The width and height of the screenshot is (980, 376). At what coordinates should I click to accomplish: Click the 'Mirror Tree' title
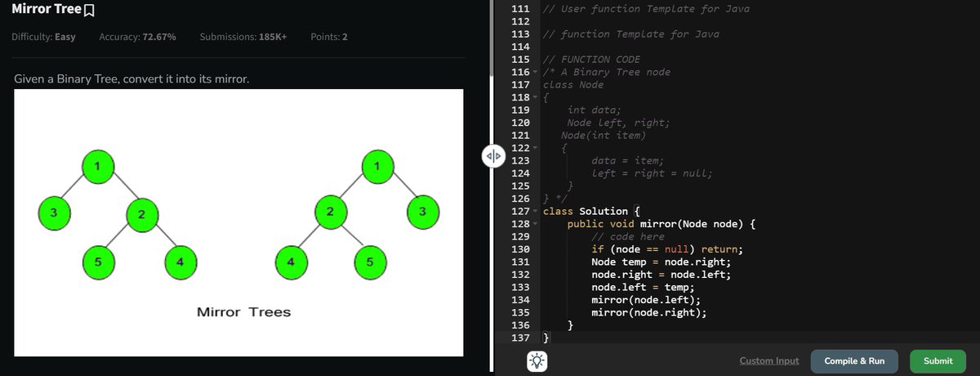tap(47, 10)
